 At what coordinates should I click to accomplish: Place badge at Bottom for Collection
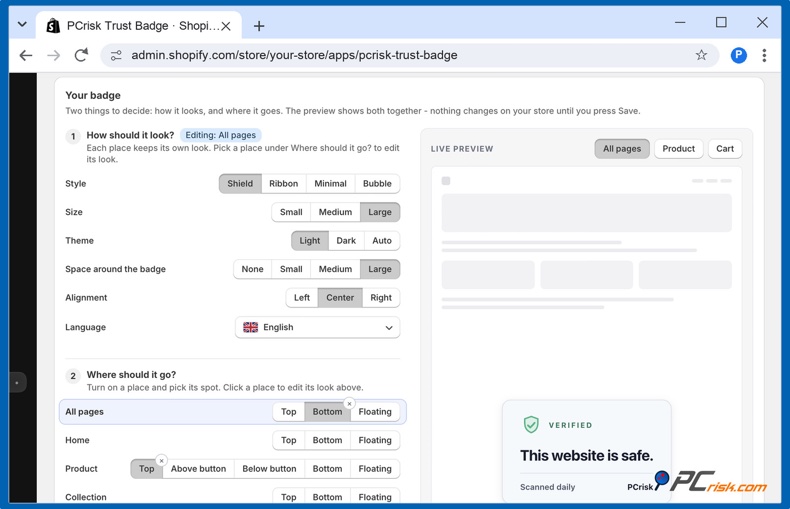327,497
